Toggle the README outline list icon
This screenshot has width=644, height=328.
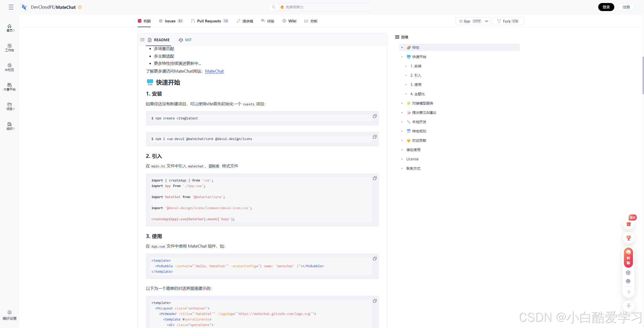[142, 40]
